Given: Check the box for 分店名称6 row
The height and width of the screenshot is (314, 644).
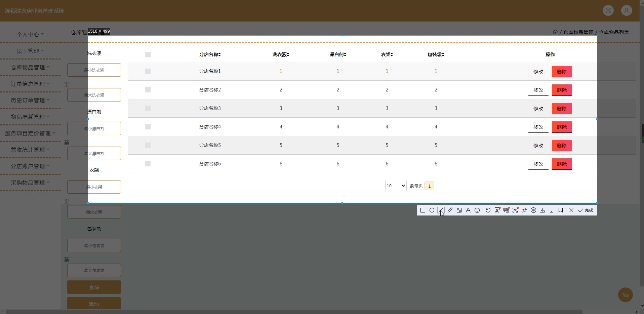Looking at the screenshot, I should tap(148, 164).
